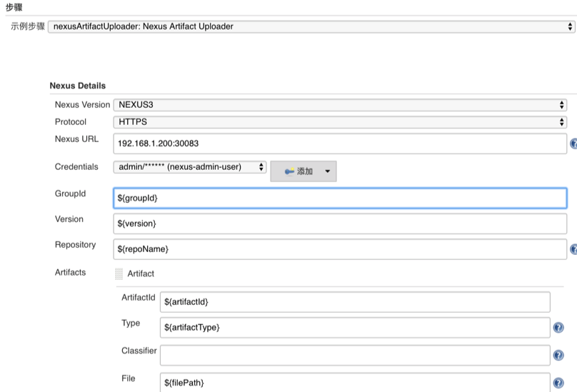The height and width of the screenshot is (392, 577).
Task: Open help for the Classifier field
Action: pos(558,355)
